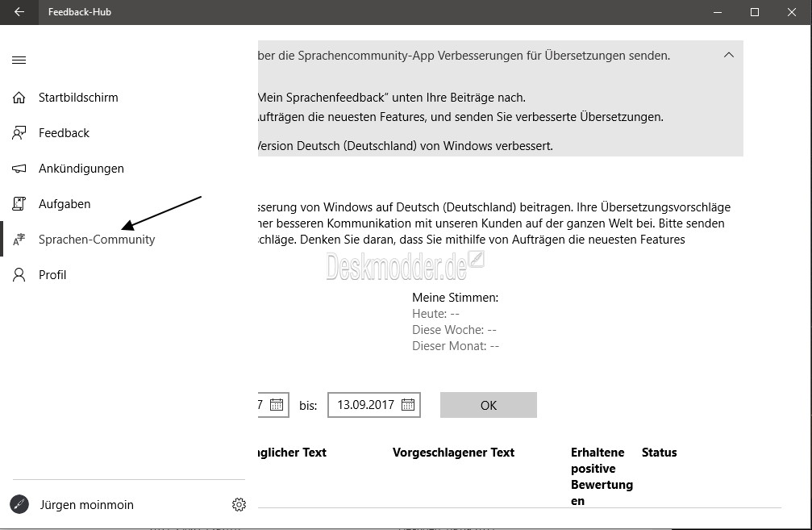Confirm the date range with OK
This screenshot has height=530, width=812.
click(489, 405)
